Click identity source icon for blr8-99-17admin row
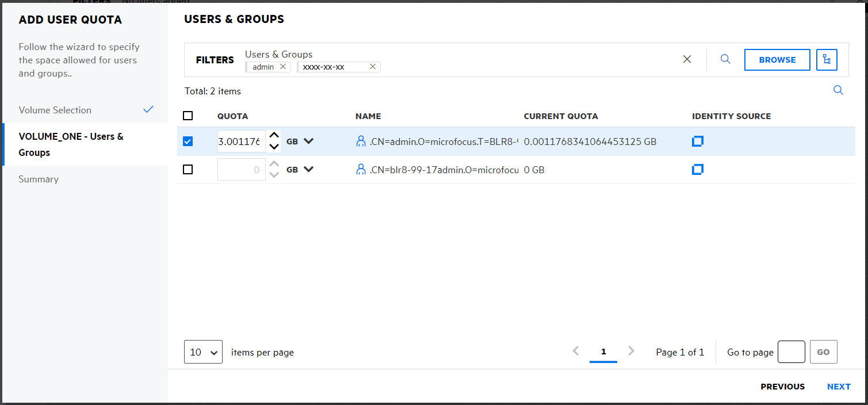Screen dimensions: 868x405 click(697, 169)
